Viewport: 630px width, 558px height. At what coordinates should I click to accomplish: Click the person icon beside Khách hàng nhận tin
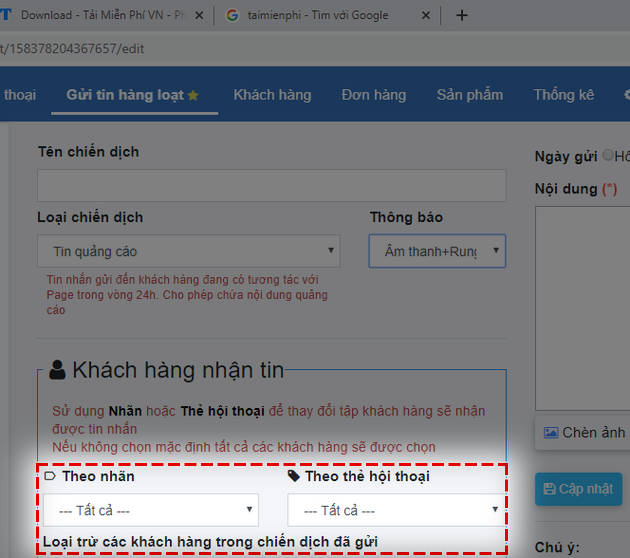click(57, 370)
